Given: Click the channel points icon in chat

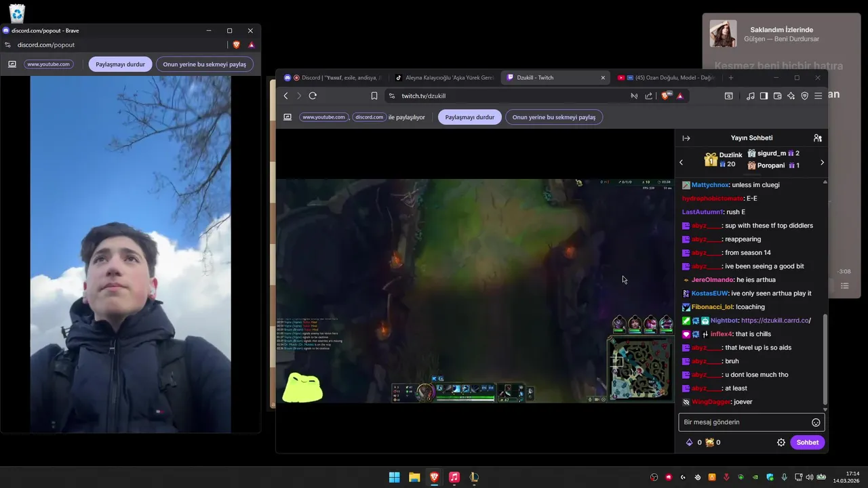Looking at the screenshot, I should point(709,443).
